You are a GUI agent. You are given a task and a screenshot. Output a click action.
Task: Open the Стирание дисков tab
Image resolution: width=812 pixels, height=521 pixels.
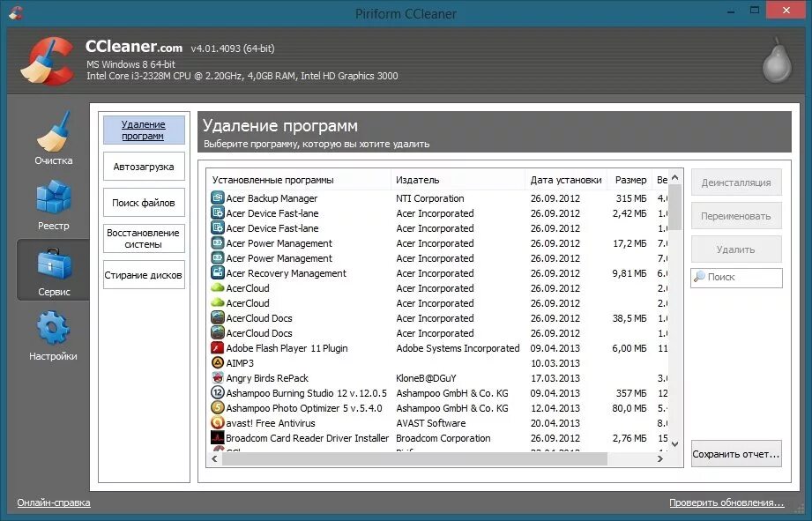click(x=144, y=274)
